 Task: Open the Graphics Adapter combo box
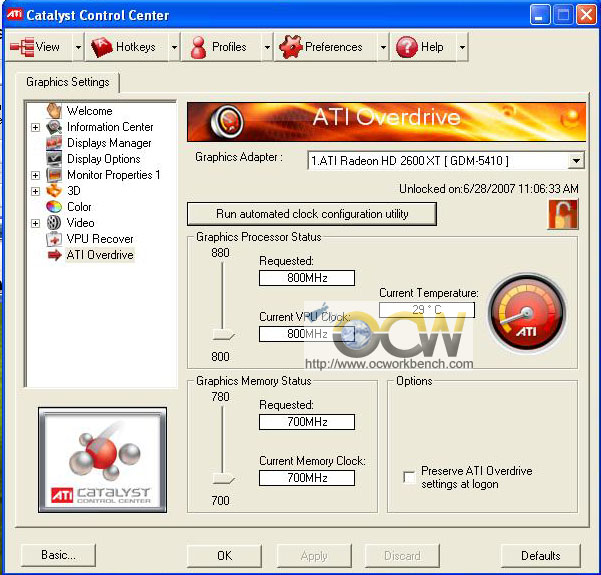pyautogui.click(x=446, y=161)
